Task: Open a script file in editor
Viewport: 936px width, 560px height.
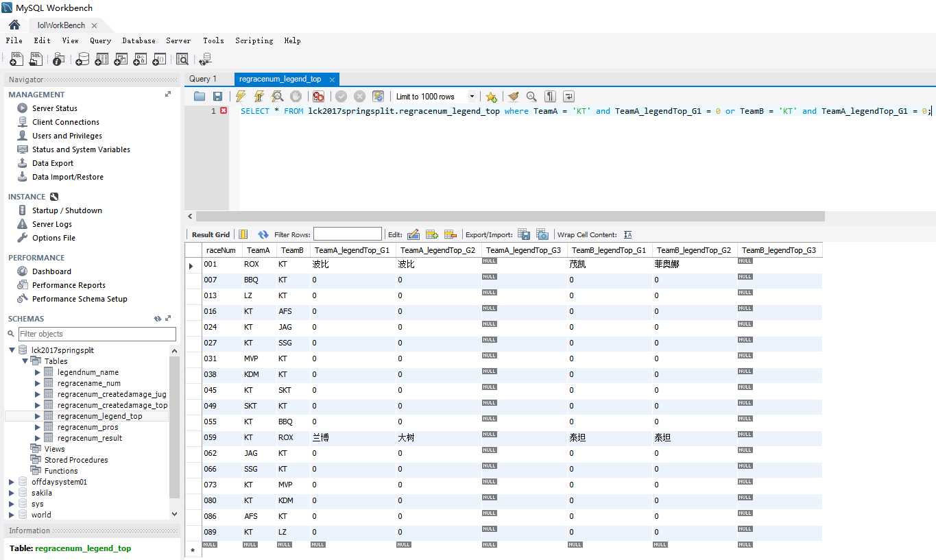Action: (200, 97)
